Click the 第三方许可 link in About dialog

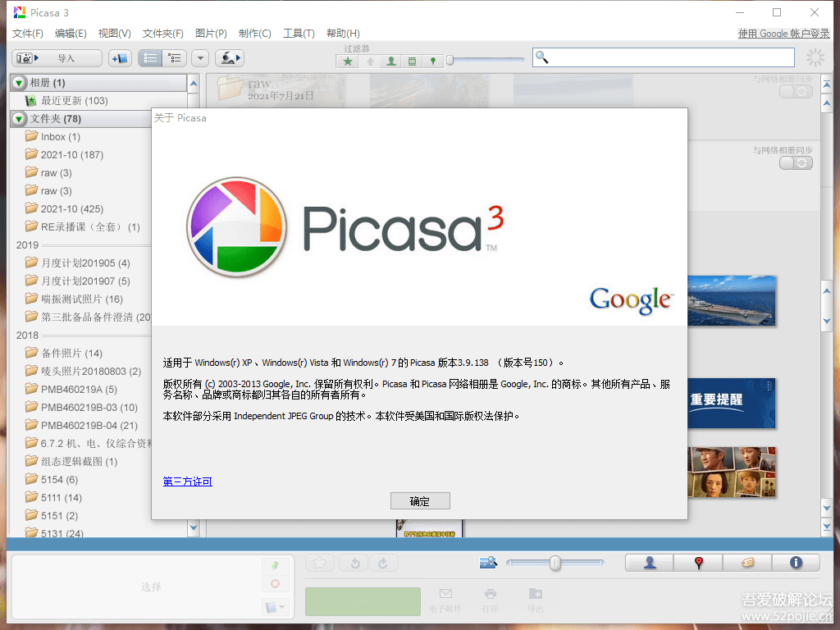188,482
